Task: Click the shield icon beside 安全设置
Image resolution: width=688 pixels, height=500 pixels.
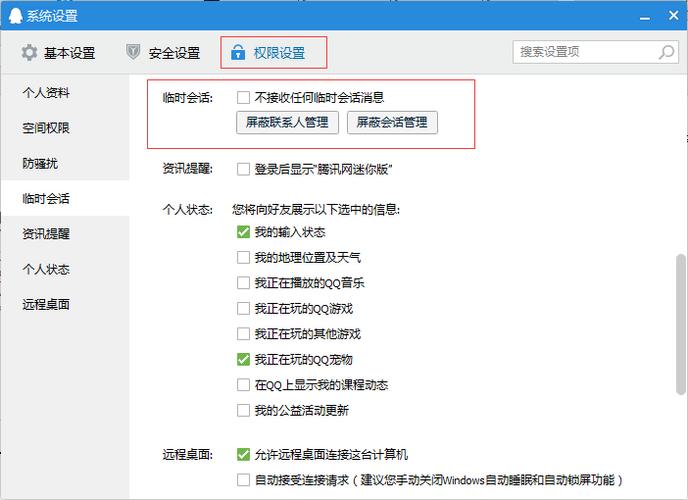Action: pos(133,52)
